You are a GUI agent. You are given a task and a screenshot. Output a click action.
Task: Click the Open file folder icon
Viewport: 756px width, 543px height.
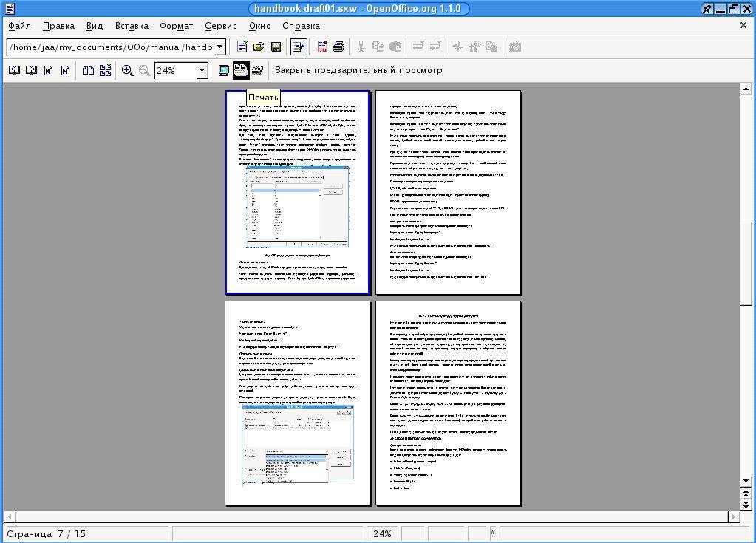(259, 47)
